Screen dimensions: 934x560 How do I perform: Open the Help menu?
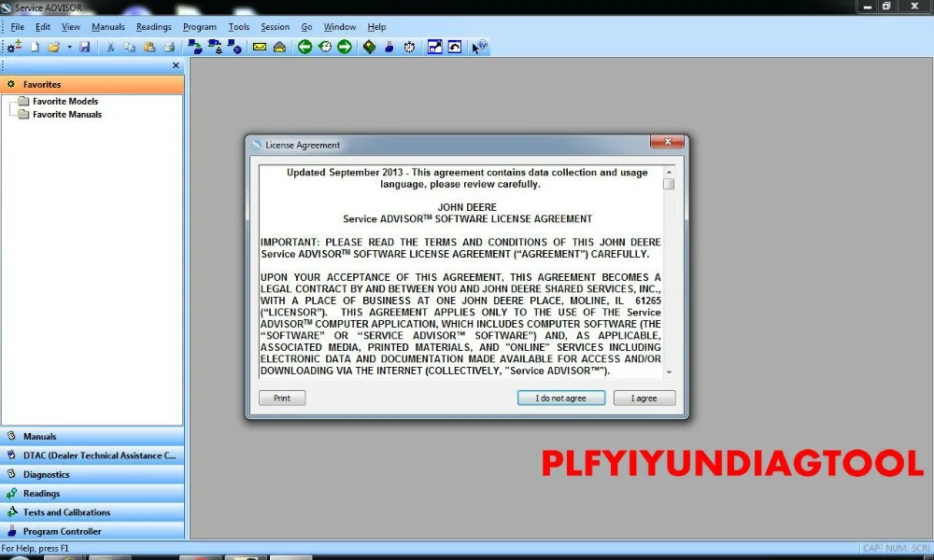(x=376, y=27)
